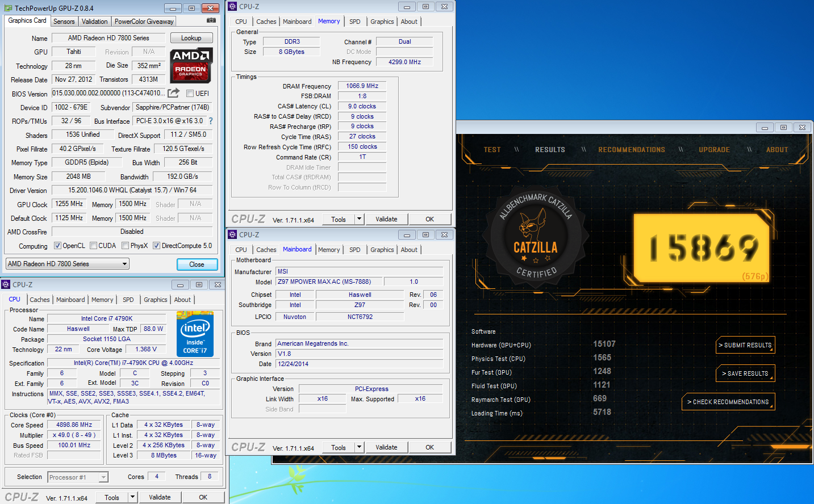The image size is (814, 504).
Task: Click the NB Frequency 4299.0 MHz value
Action: (x=404, y=62)
